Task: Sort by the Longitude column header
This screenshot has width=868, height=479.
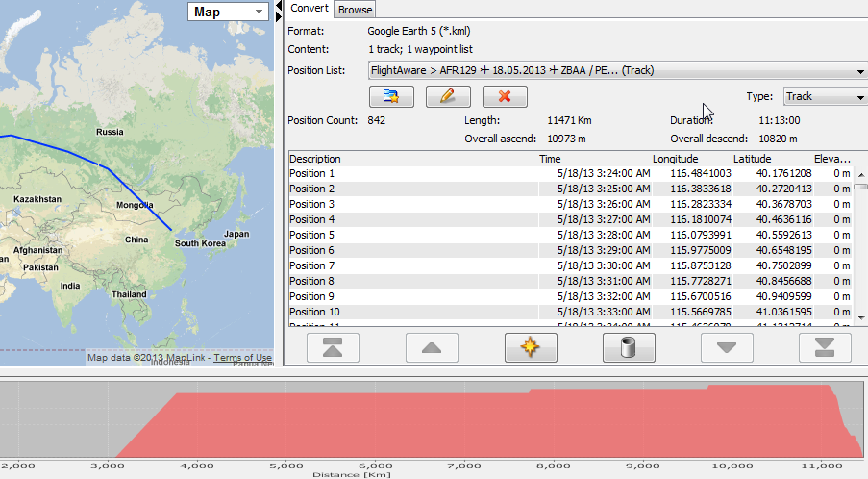Action: tap(675, 159)
